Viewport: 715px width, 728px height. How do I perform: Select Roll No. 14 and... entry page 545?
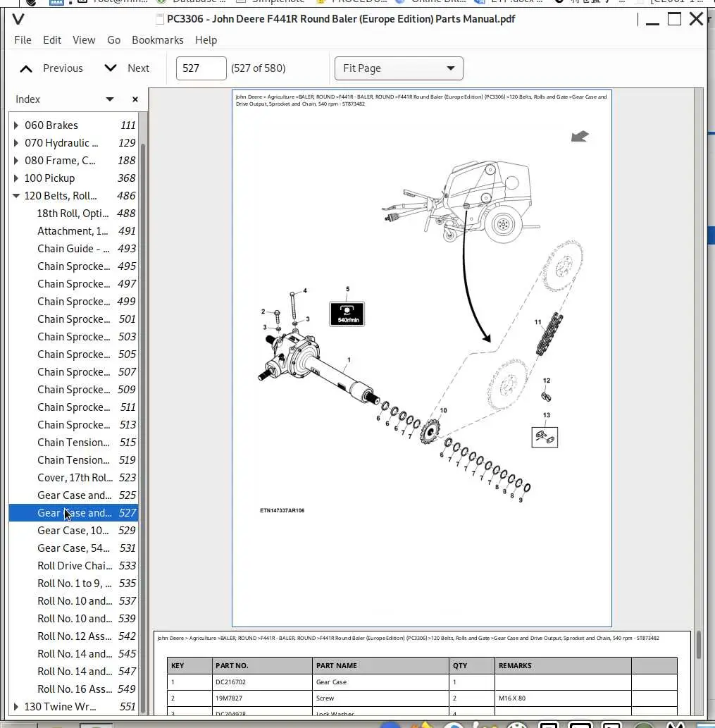click(x=73, y=654)
